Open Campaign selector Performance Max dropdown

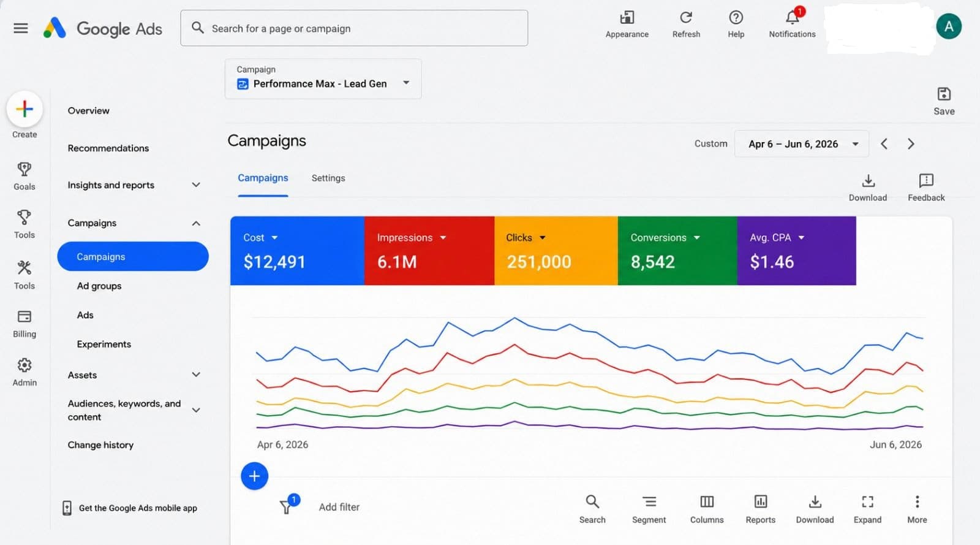tap(323, 78)
